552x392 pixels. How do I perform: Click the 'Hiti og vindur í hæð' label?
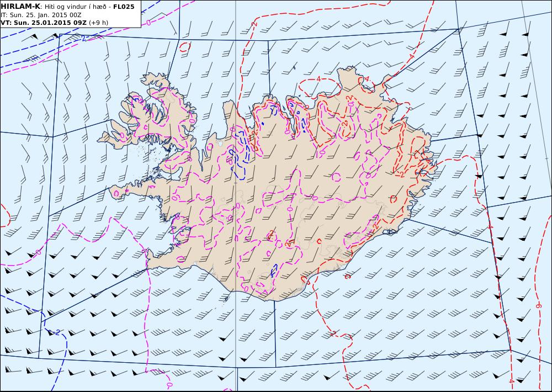(x=75, y=7)
